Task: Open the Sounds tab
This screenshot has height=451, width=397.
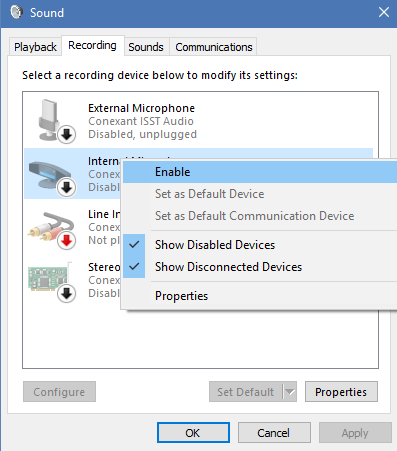Action: pos(146,47)
